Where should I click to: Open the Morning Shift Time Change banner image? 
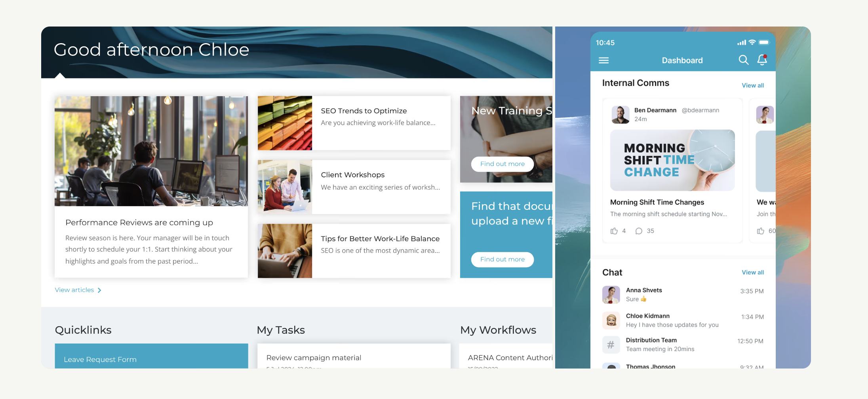(672, 160)
